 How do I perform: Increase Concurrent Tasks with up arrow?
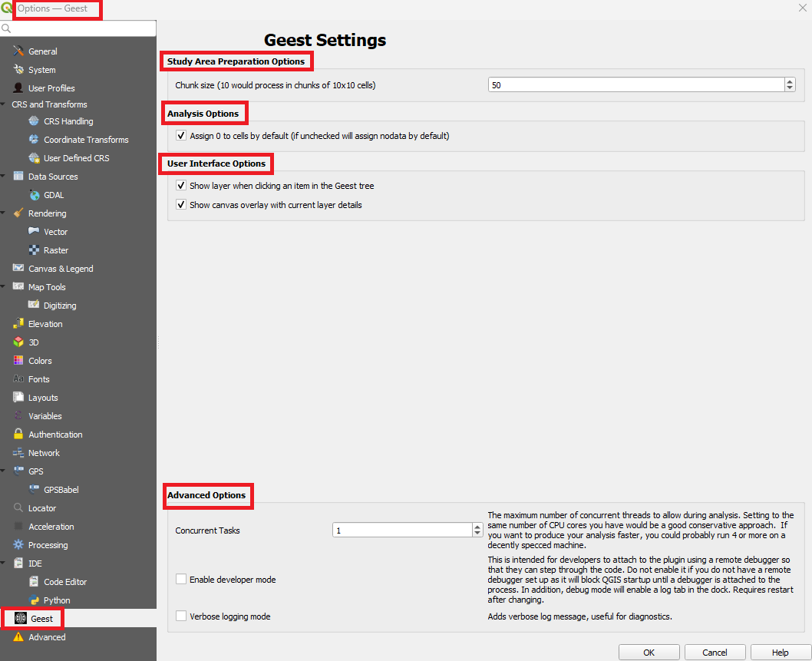(477, 527)
